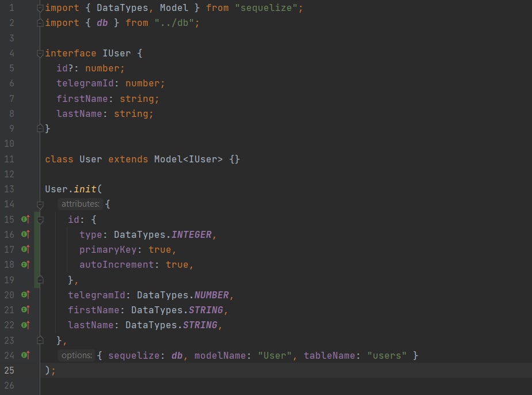
Task: Click line number 25 in the gutter
Action: 9,370
